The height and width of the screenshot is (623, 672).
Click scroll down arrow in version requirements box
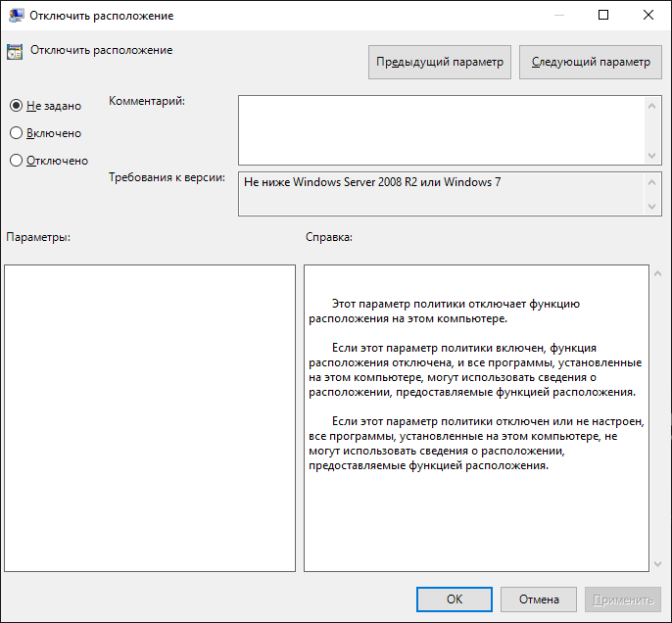point(651,206)
